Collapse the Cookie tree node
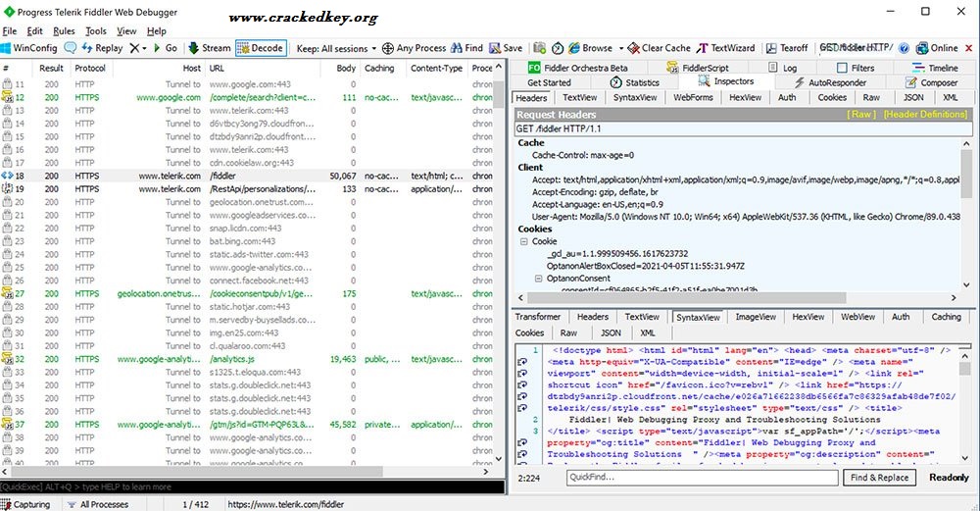 523,241
